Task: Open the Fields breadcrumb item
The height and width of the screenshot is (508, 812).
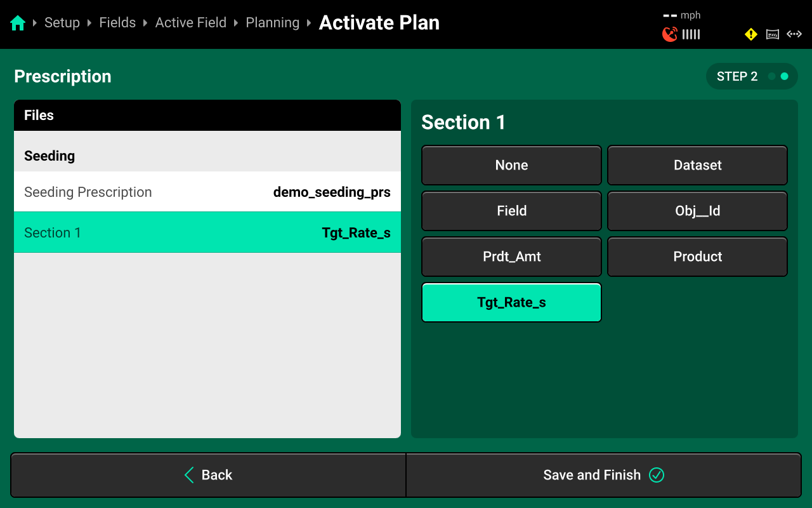Action: [x=117, y=23]
